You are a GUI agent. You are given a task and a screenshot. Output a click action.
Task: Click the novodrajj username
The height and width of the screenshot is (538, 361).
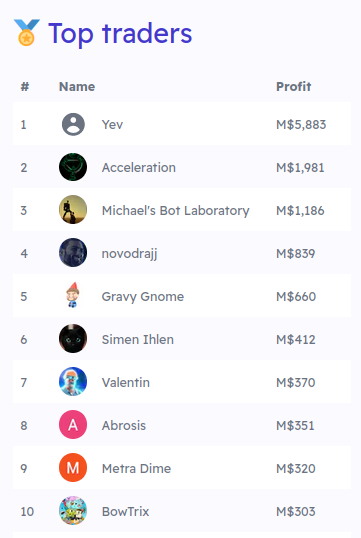pos(130,254)
